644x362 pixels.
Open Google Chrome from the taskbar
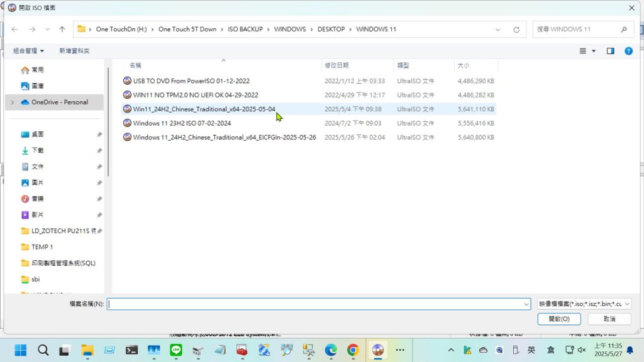click(x=353, y=350)
